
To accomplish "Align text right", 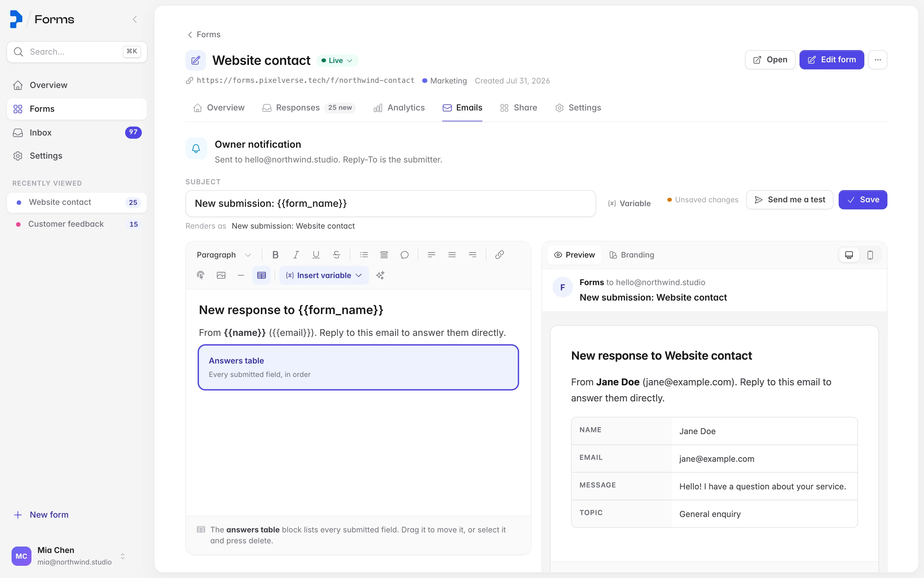I will click(x=473, y=255).
